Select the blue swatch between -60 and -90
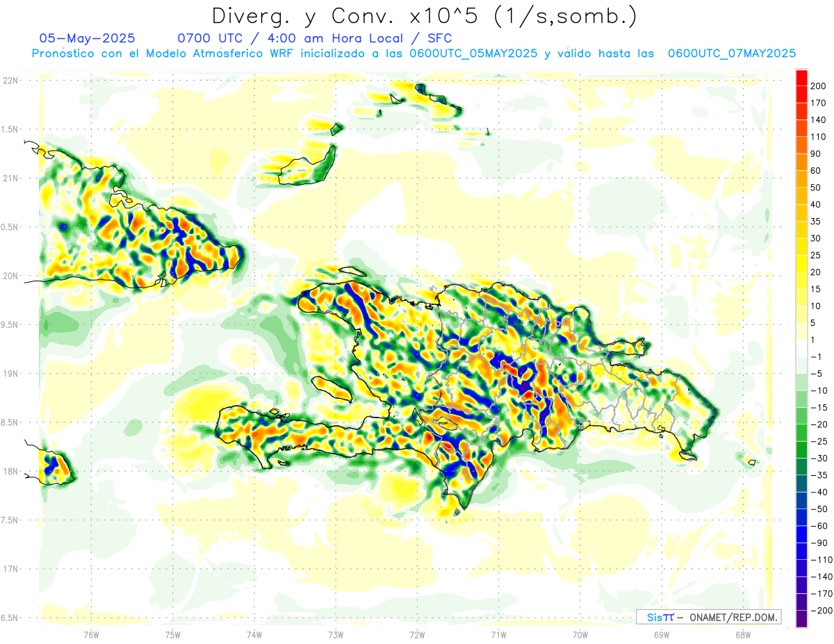 pyautogui.click(x=801, y=534)
